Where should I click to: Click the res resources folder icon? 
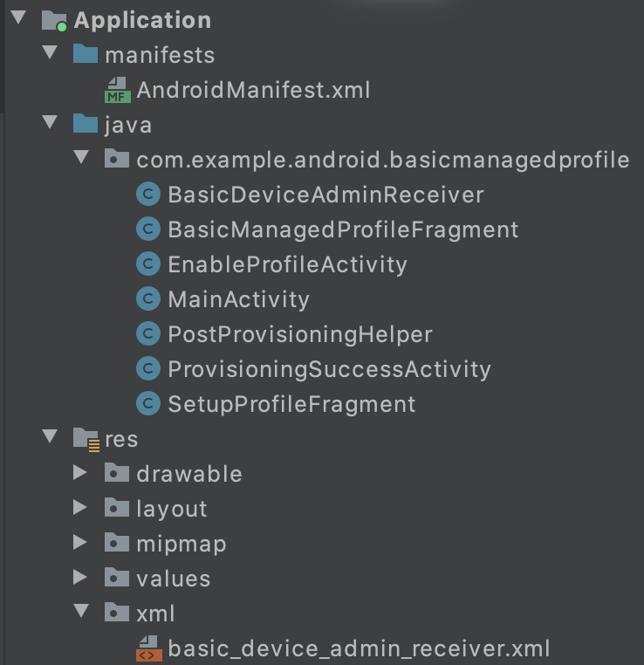tap(86, 439)
